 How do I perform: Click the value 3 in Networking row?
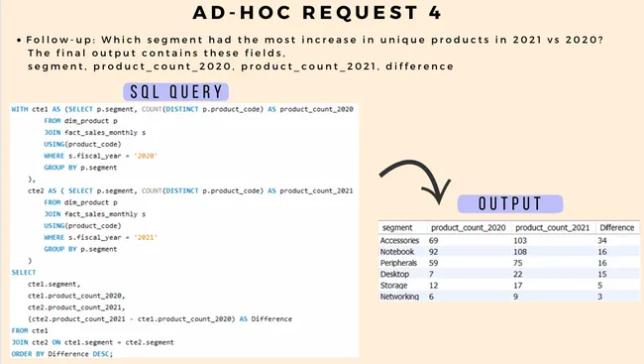(600, 297)
